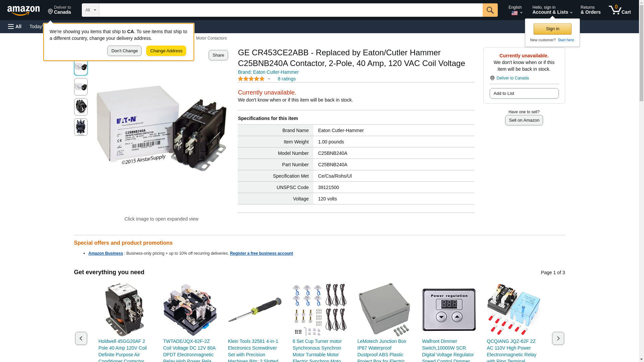
Task: Click the US flag language icon
Action: pos(514,13)
